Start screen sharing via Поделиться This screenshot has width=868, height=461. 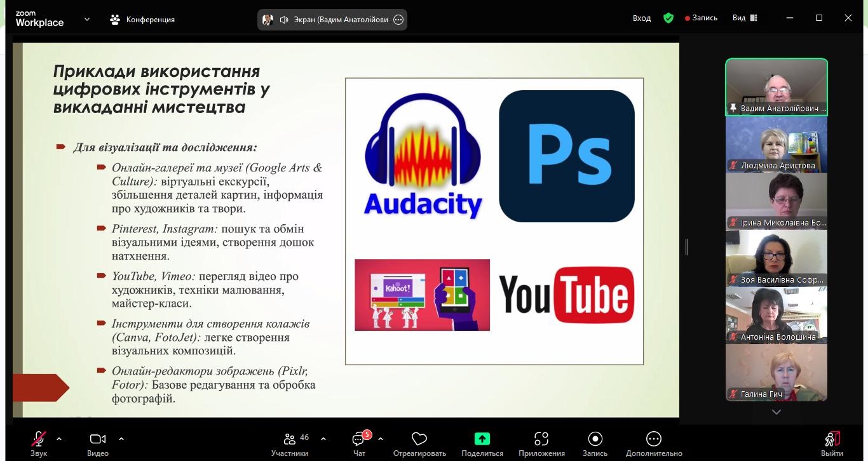482,443
